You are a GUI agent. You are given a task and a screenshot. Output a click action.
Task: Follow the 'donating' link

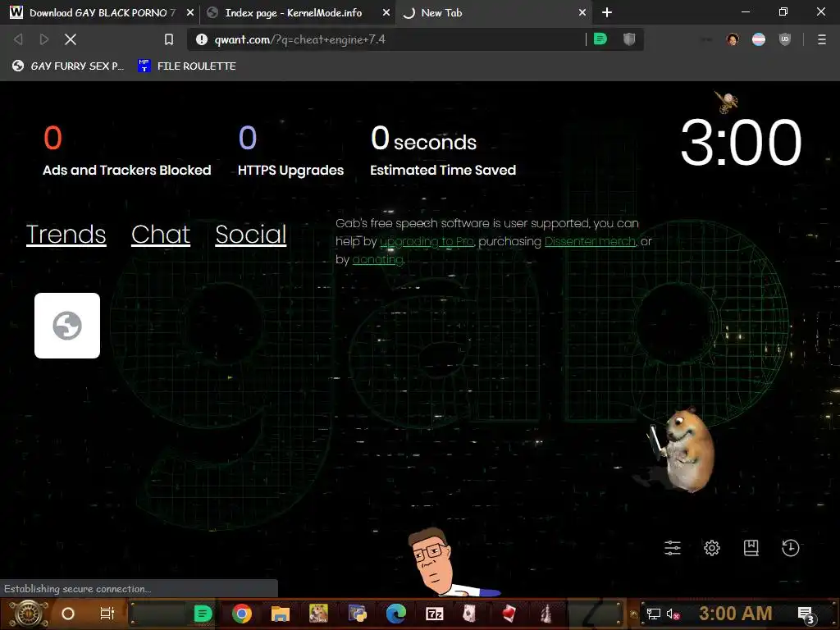click(377, 260)
